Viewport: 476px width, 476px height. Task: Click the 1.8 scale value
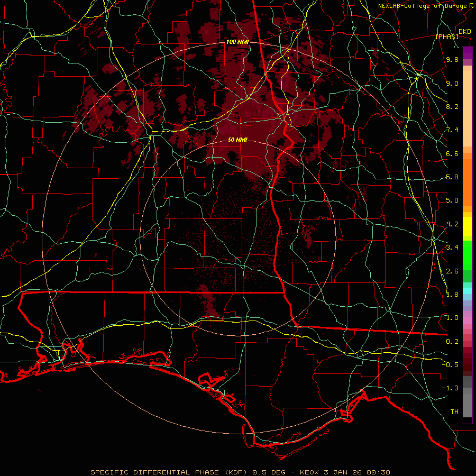(x=452, y=295)
